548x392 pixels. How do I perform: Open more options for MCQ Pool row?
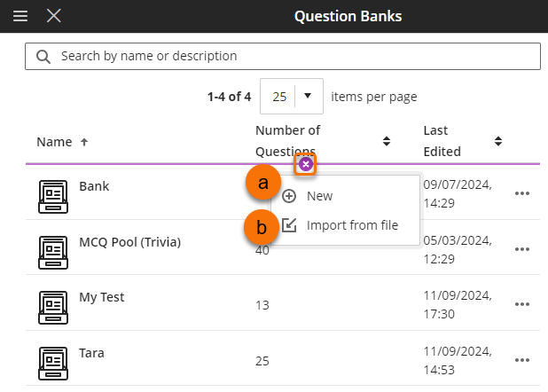point(521,249)
